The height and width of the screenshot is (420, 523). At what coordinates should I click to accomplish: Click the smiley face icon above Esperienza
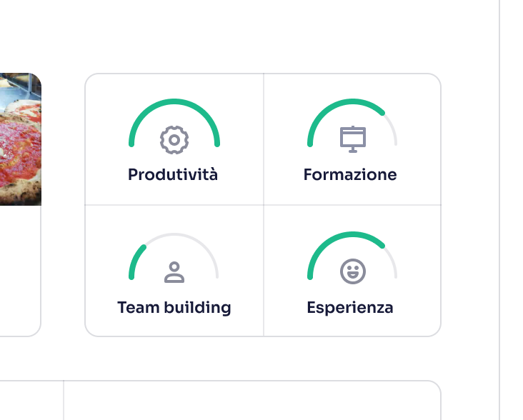point(352,271)
